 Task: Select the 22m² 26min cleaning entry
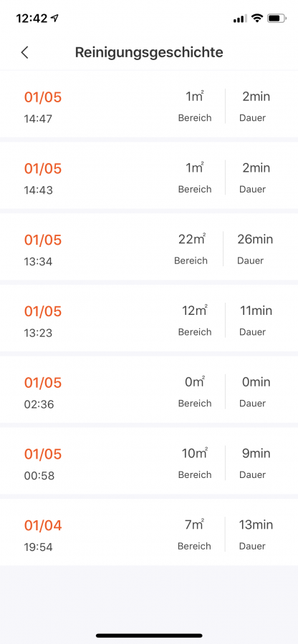click(149, 249)
